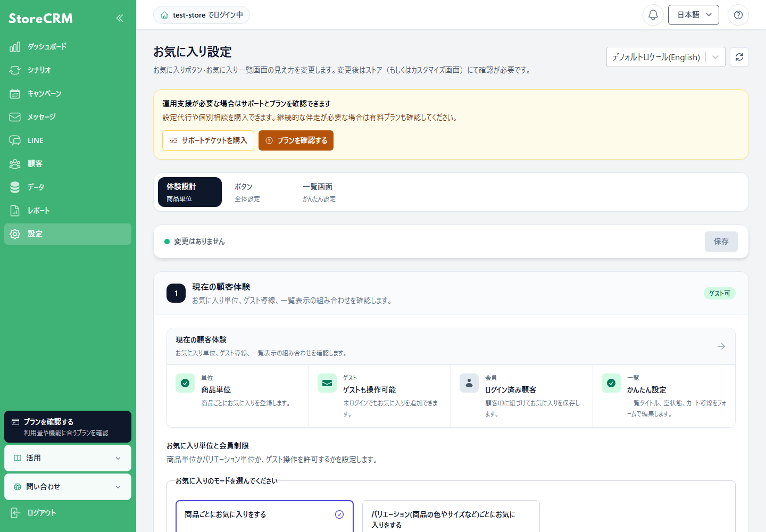Open the sidebar プランを確認する card
This screenshot has height=532, width=766.
[x=68, y=427]
